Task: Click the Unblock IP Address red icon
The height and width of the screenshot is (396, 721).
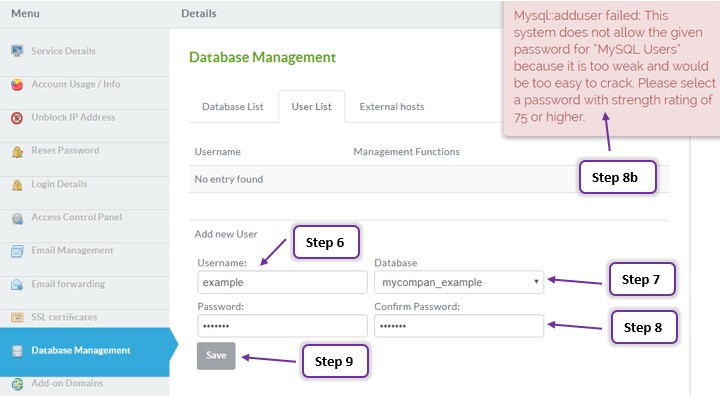Action: [17, 118]
